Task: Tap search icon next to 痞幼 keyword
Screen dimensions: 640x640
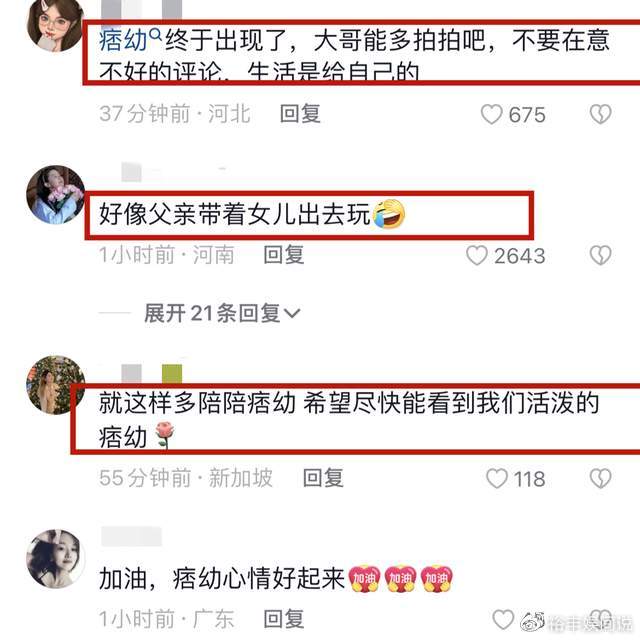Action: [156, 35]
